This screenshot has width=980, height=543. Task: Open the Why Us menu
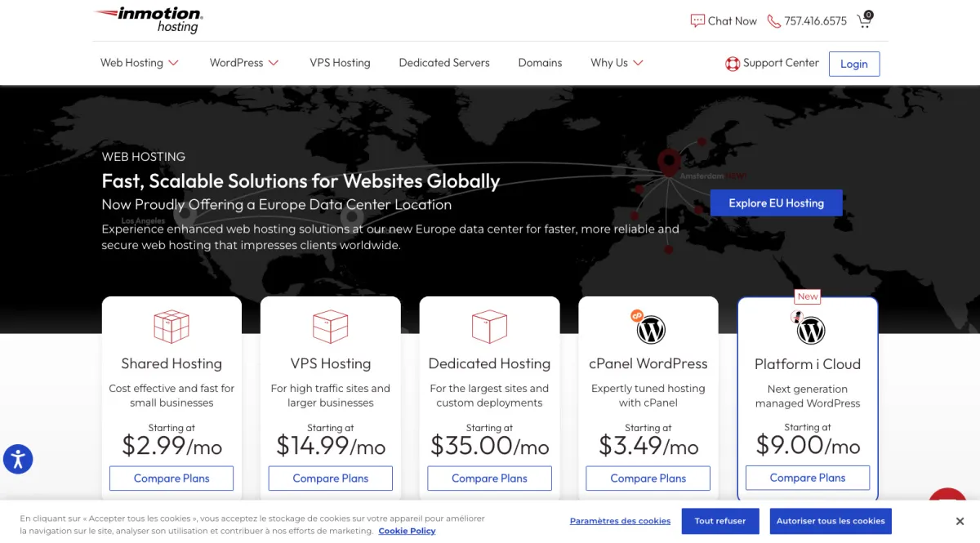[x=609, y=63]
